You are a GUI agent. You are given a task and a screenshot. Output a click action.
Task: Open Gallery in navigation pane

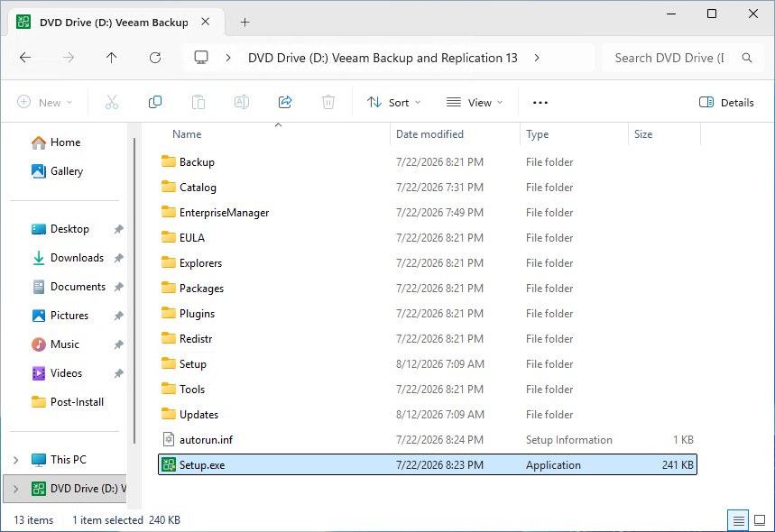pos(57,171)
